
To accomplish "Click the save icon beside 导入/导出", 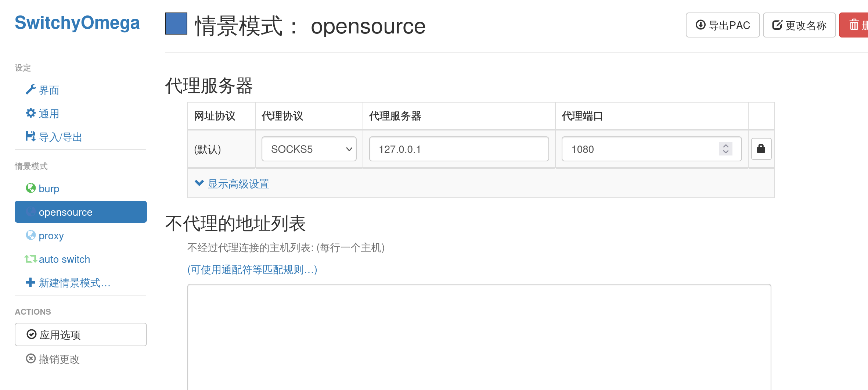I will [31, 137].
